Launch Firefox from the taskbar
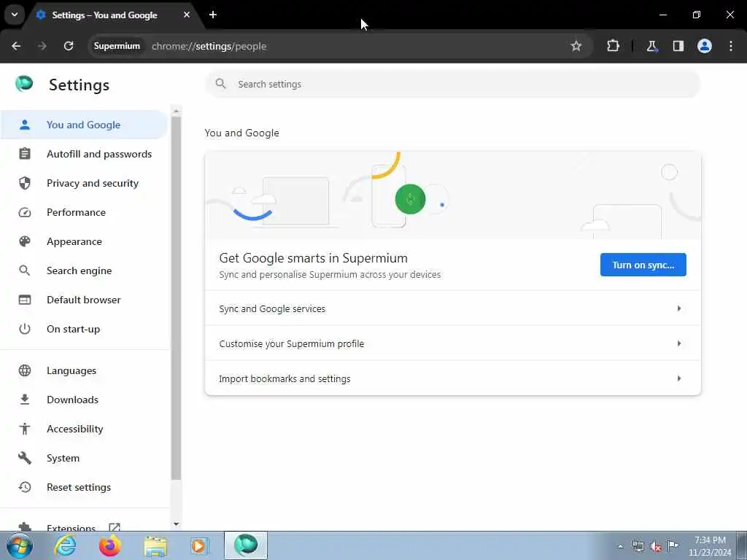Image resolution: width=747 pixels, height=560 pixels. coord(109,545)
